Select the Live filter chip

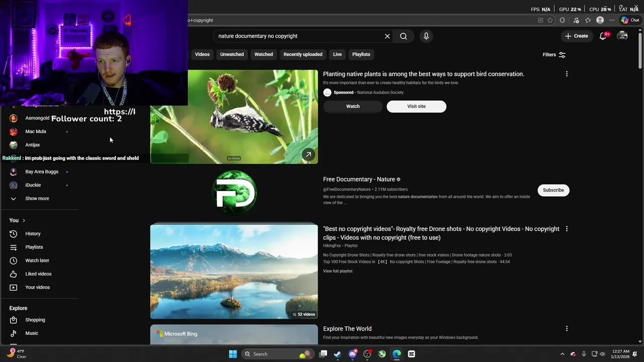337,54
